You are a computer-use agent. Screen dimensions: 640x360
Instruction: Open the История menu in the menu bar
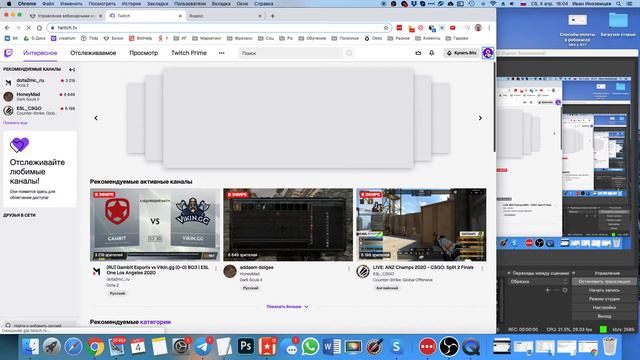[131, 4]
